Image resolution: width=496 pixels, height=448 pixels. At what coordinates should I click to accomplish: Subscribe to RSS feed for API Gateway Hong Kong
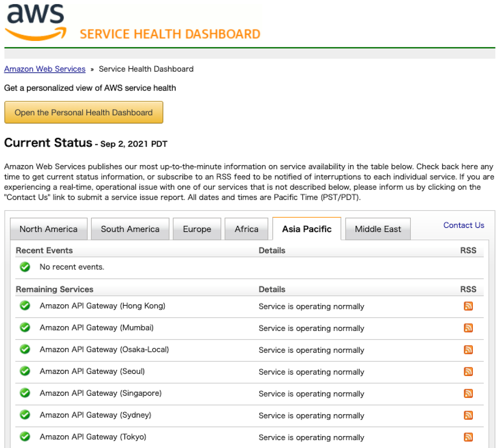click(468, 306)
